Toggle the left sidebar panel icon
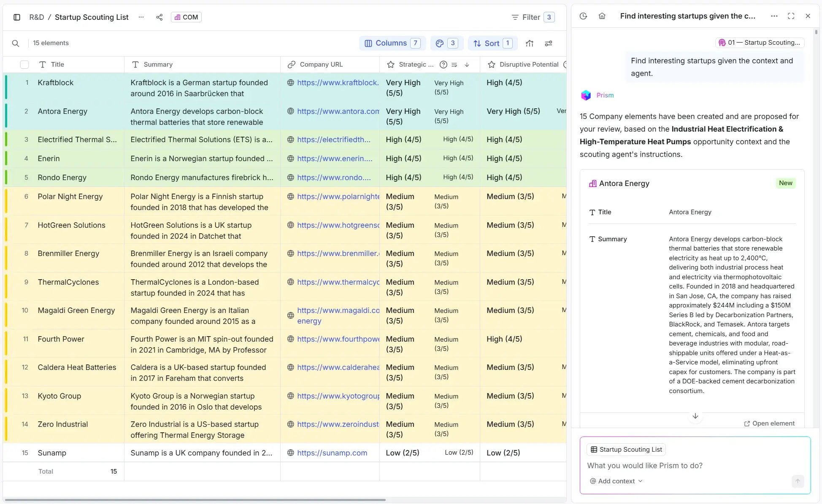This screenshot has height=504, width=822. [x=17, y=17]
